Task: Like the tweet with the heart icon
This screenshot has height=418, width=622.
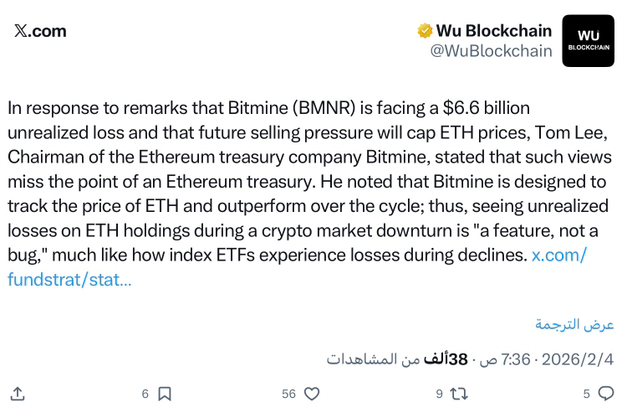Action: point(312,394)
